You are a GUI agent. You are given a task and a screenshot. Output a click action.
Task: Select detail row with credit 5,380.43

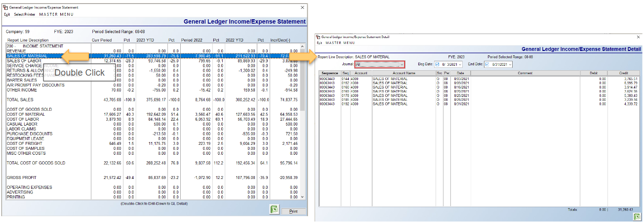479,95
